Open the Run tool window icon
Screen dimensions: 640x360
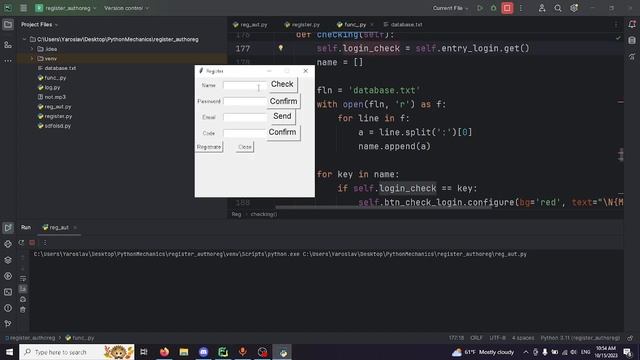point(8,228)
